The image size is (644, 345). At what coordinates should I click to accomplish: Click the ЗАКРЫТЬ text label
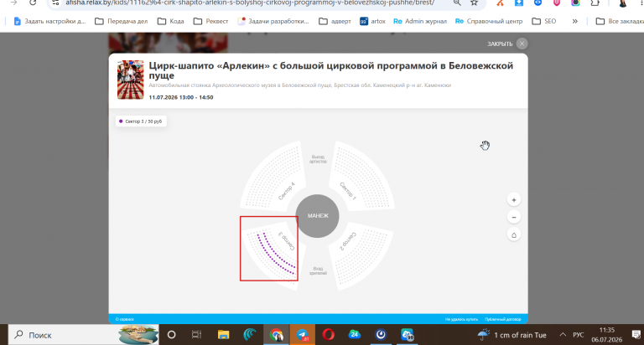[x=500, y=44]
